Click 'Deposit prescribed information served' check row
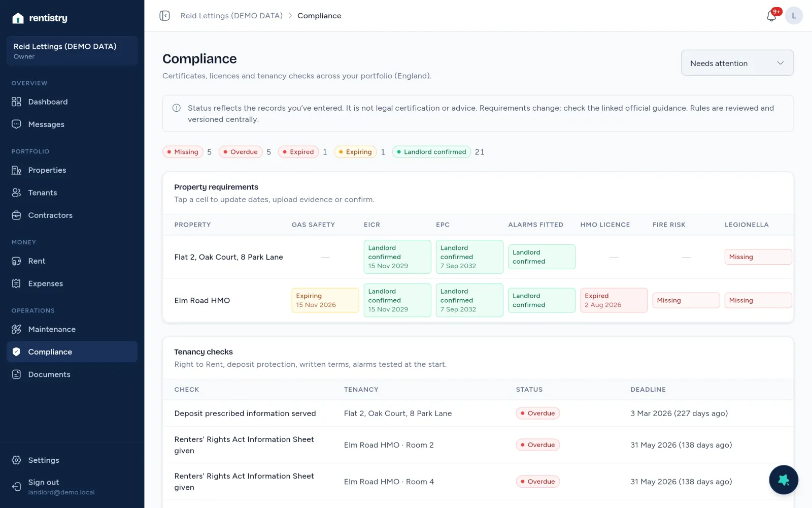This screenshot has width=812, height=508. (478, 414)
